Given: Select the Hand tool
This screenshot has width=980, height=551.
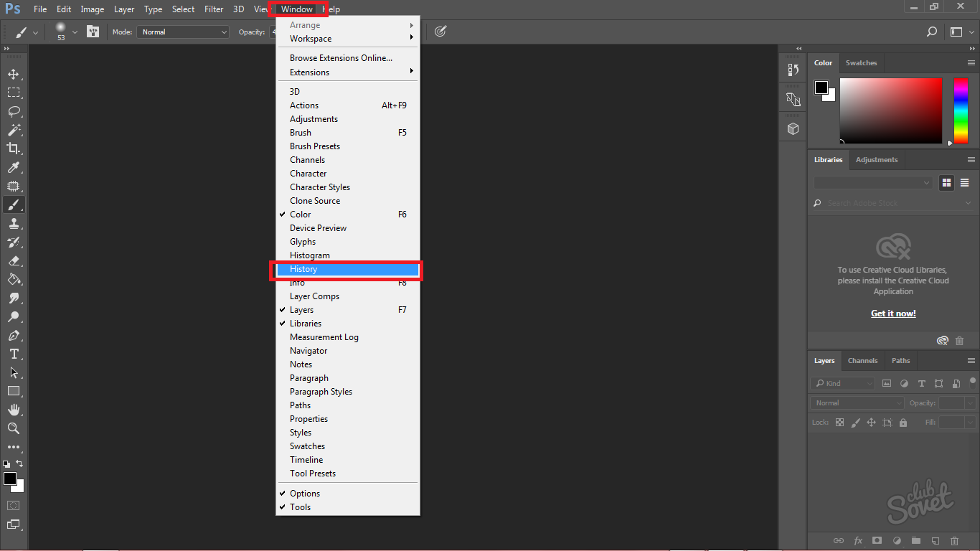Looking at the screenshot, I should (x=14, y=410).
